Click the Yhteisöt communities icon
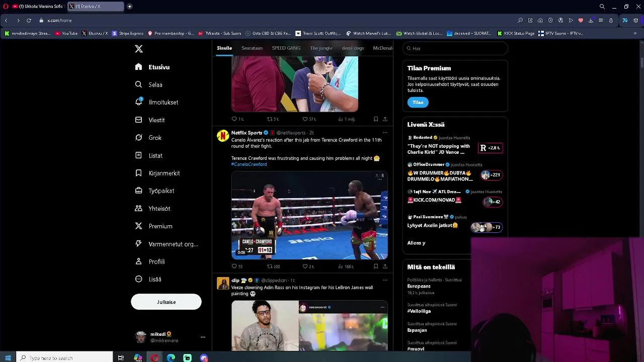Image resolution: width=644 pixels, height=362 pixels. coord(138,208)
